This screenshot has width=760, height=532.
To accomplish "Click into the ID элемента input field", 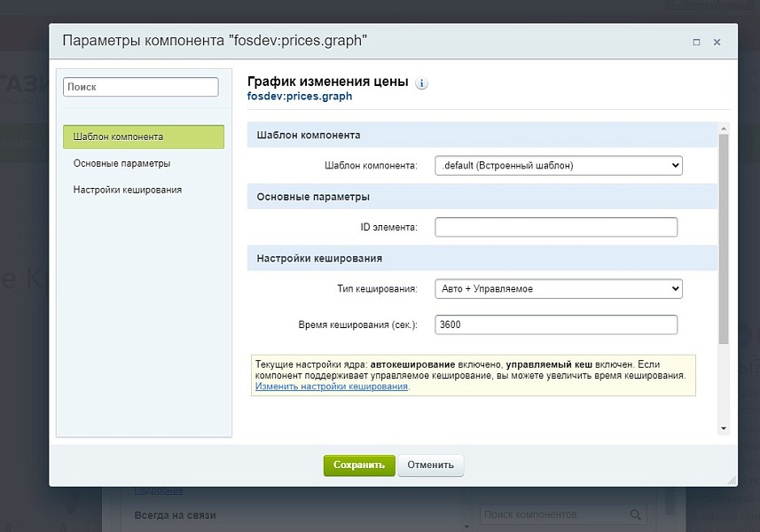I will (556, 227).
